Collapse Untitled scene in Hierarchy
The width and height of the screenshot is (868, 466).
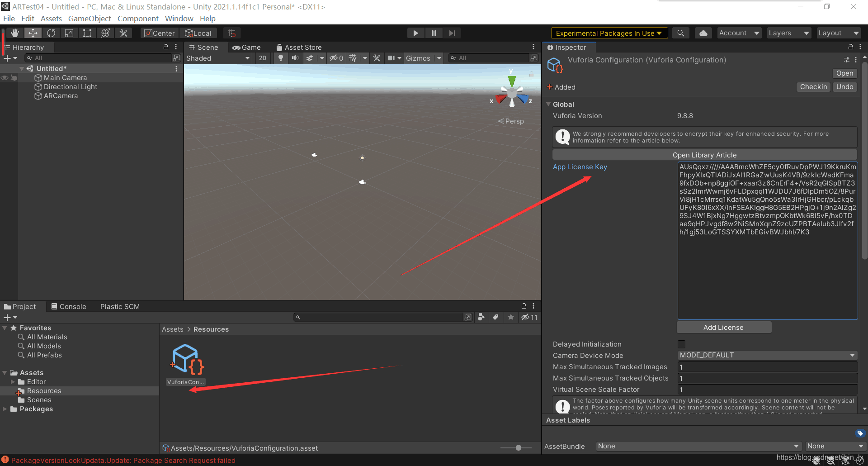(x=22, y=68)
